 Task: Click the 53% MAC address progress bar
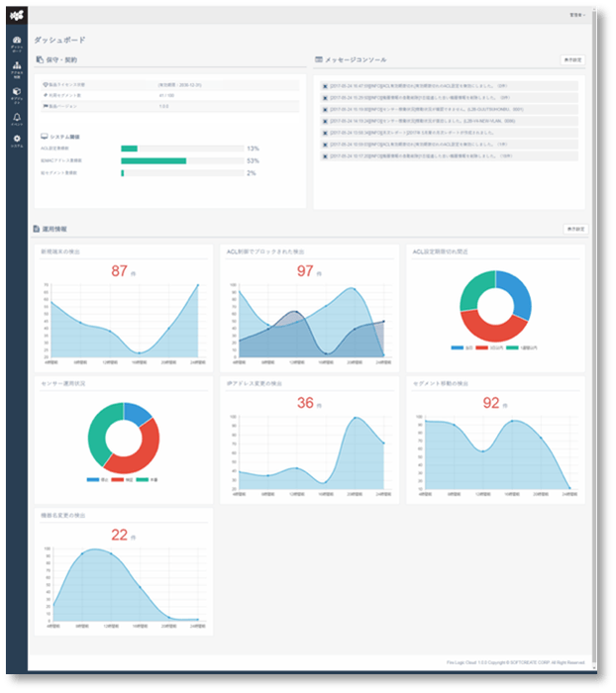pos(154,160)
